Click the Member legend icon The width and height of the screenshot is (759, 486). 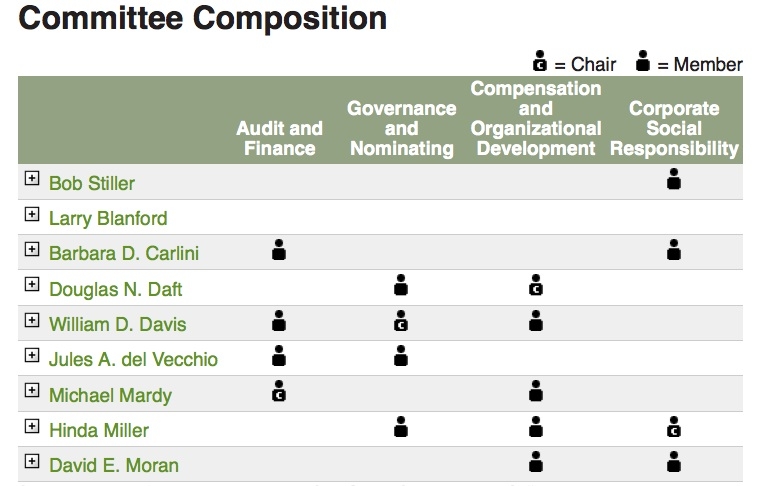point(643,61)
